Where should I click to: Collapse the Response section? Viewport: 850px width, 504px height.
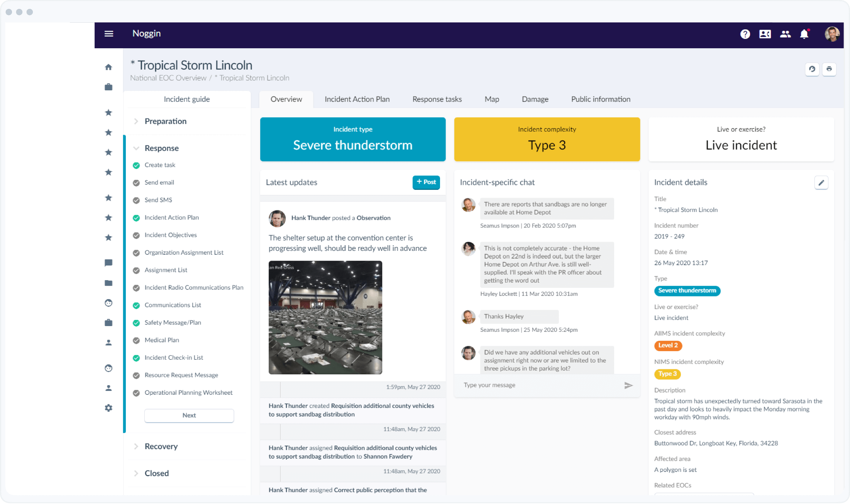[136, 148]
